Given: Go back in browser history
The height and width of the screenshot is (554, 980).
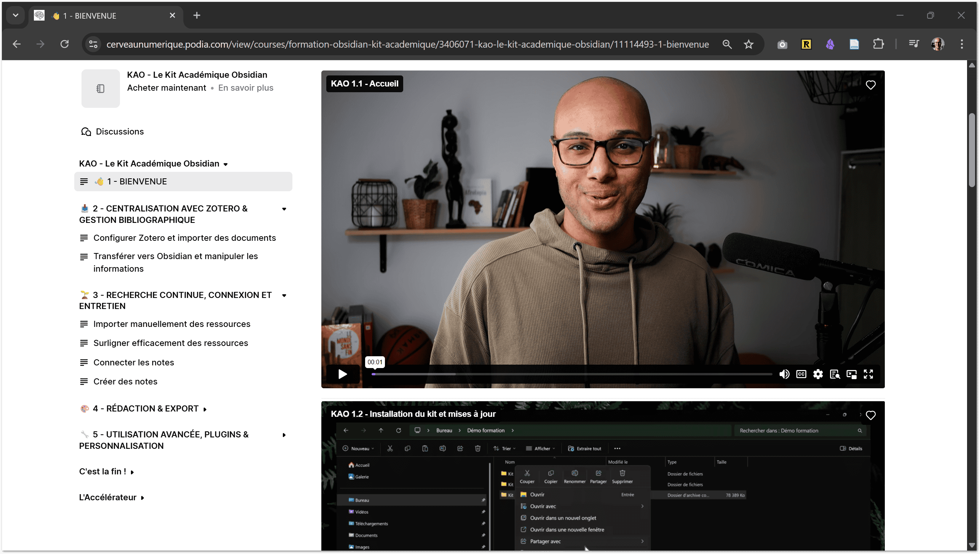Looking at the screenshot, I should (16, 44).
